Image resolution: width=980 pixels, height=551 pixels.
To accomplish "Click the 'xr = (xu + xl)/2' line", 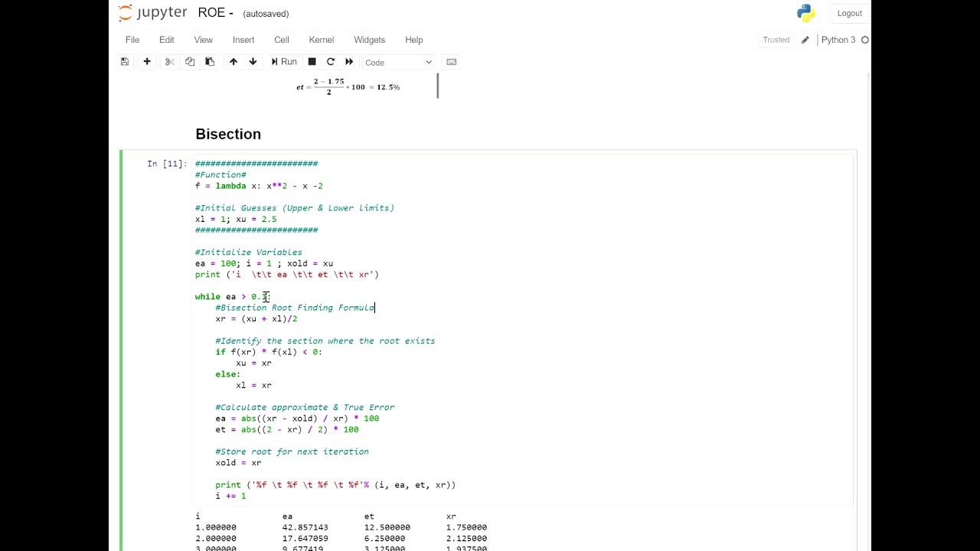I will click(256, 318).
